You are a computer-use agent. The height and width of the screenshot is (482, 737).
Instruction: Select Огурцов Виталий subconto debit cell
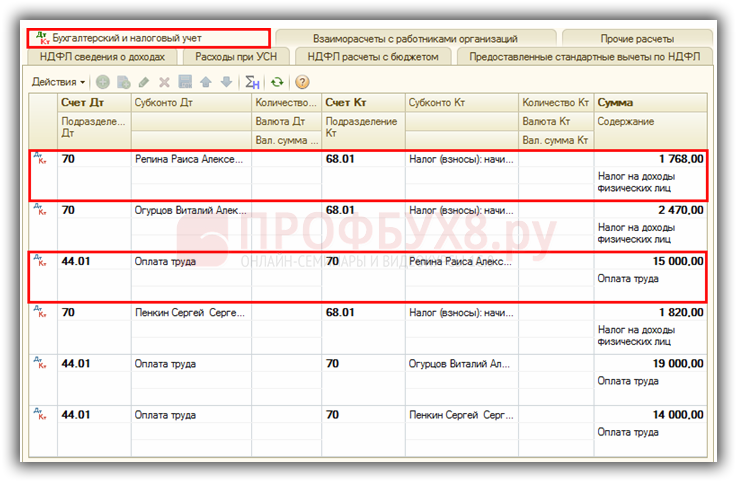[190, 211]
